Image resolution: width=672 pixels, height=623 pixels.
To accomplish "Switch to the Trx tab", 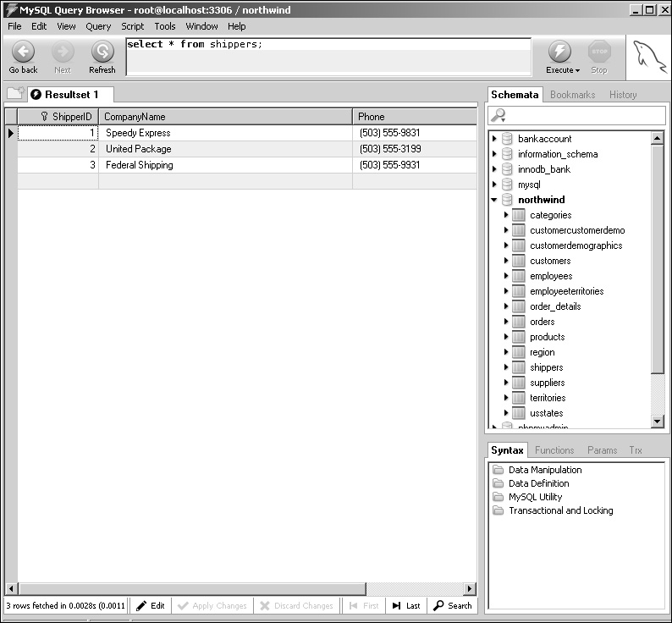I will pos(636,450).
